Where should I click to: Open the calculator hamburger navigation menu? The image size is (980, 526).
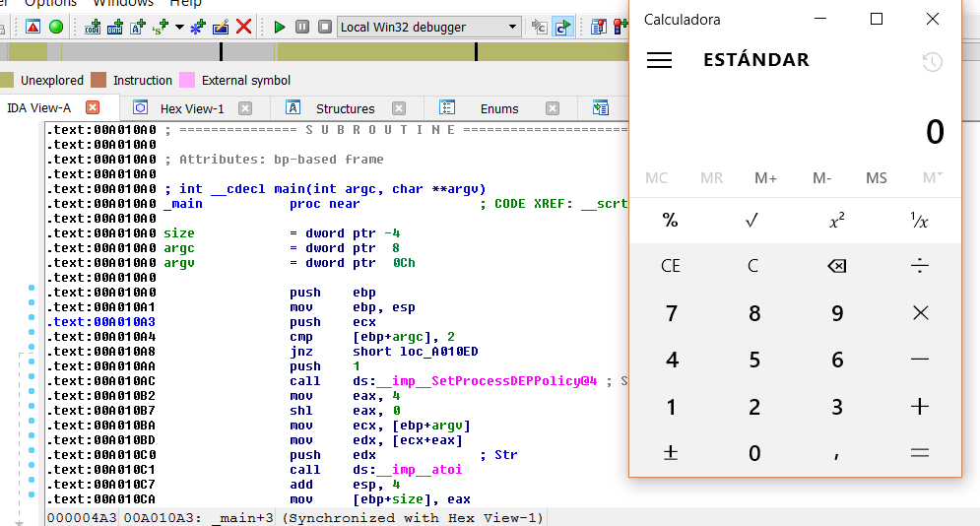(x=659, y=60)
